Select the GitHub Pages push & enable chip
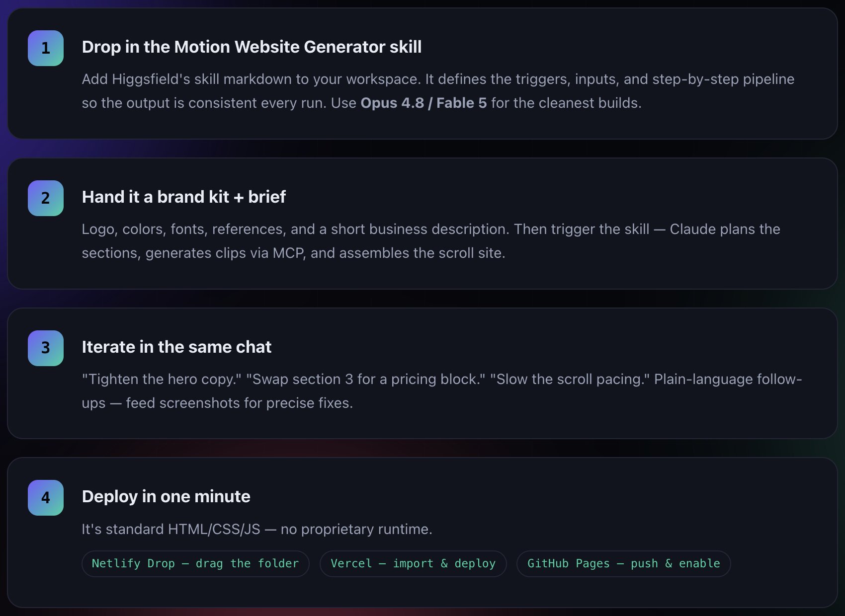This screenshot has height=616, width=845. 624,564
